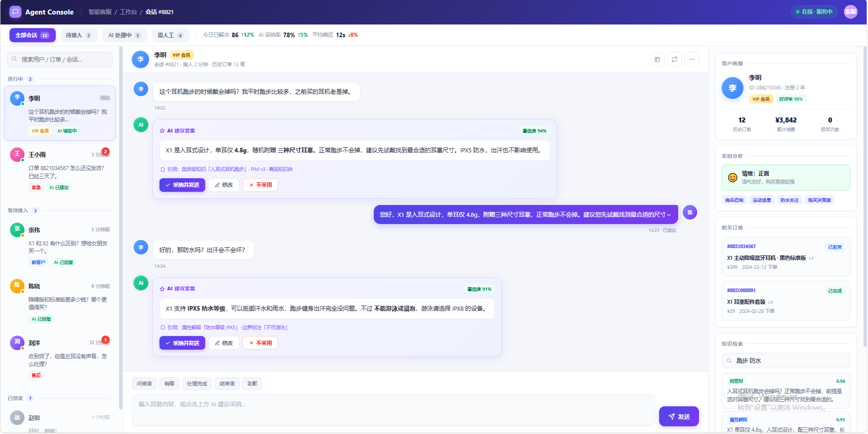Click the positive emotion smiley icon
Screen dimensions: 868x434
tap(733, 178)
